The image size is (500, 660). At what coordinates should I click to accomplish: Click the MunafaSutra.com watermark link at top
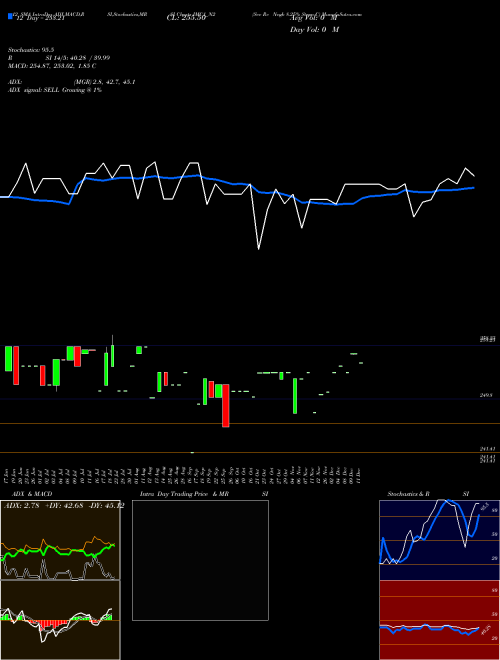pos(340,14)
